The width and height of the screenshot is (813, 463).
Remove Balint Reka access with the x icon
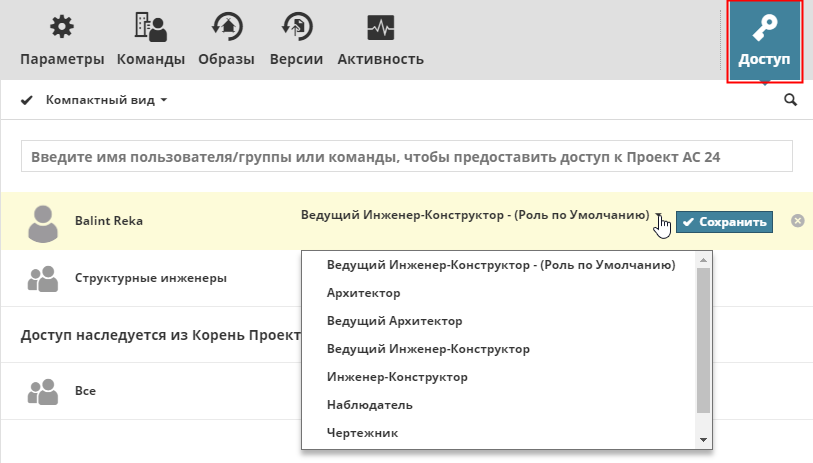pyautogui.click(x=797, y=221)
